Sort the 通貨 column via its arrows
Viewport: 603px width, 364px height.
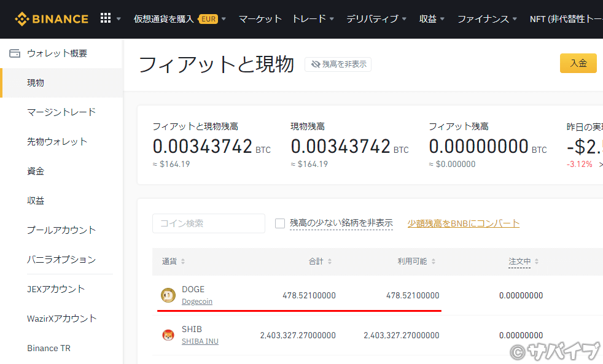pyautogui.click(x=183, y=261)
